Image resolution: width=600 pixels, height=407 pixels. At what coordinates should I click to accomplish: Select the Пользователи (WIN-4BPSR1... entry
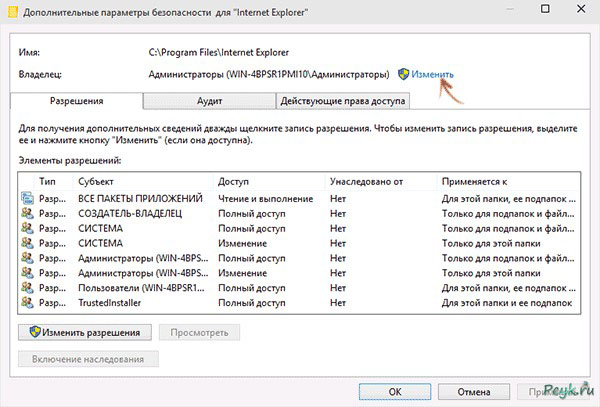141,288
